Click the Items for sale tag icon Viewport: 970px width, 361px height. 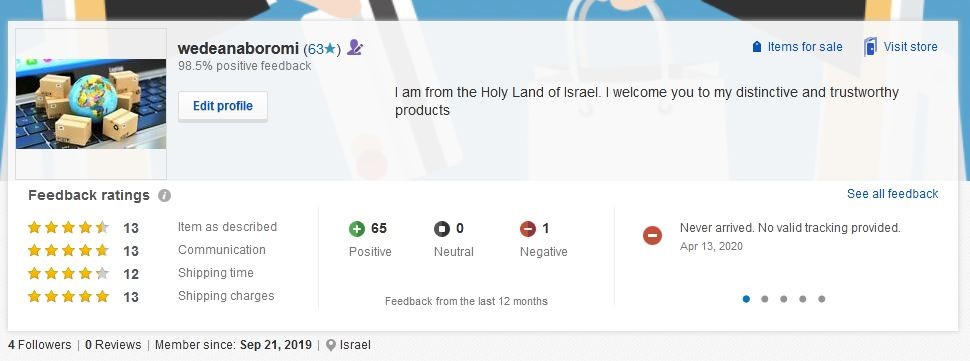tap(756, 47)
